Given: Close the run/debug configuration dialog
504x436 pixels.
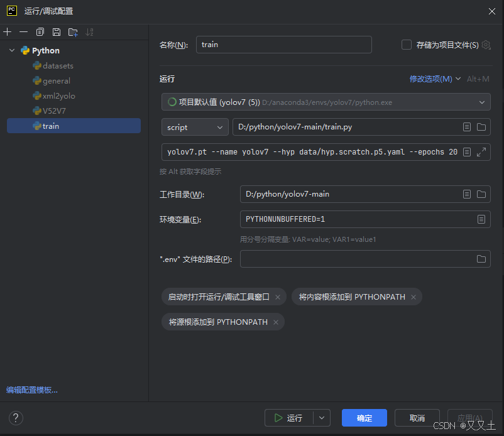Looking at the screenshot, I should click(492, 11).
